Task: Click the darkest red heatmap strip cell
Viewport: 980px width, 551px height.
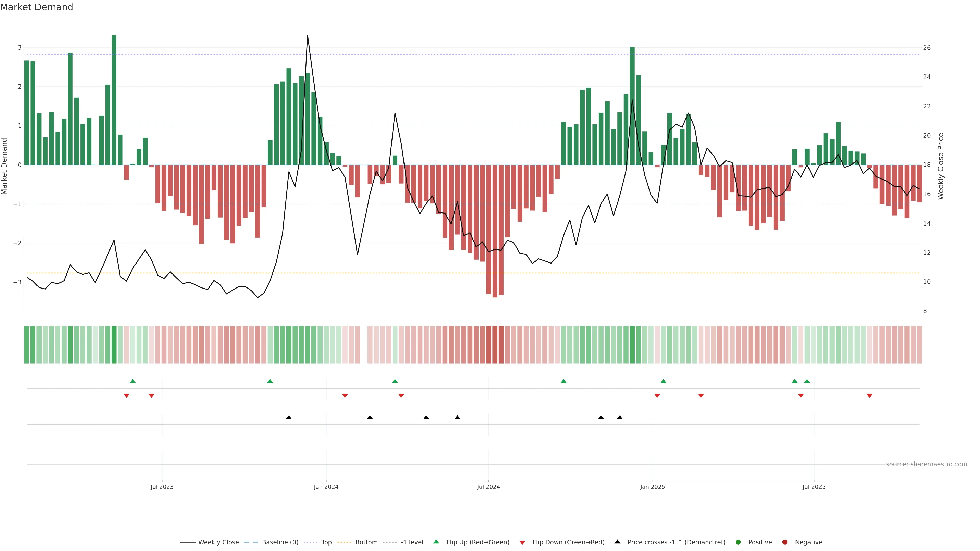Action: 495,345
